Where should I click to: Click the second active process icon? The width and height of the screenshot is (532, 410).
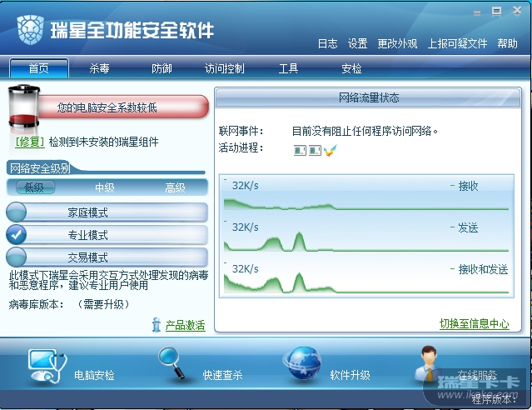[315, 150]
